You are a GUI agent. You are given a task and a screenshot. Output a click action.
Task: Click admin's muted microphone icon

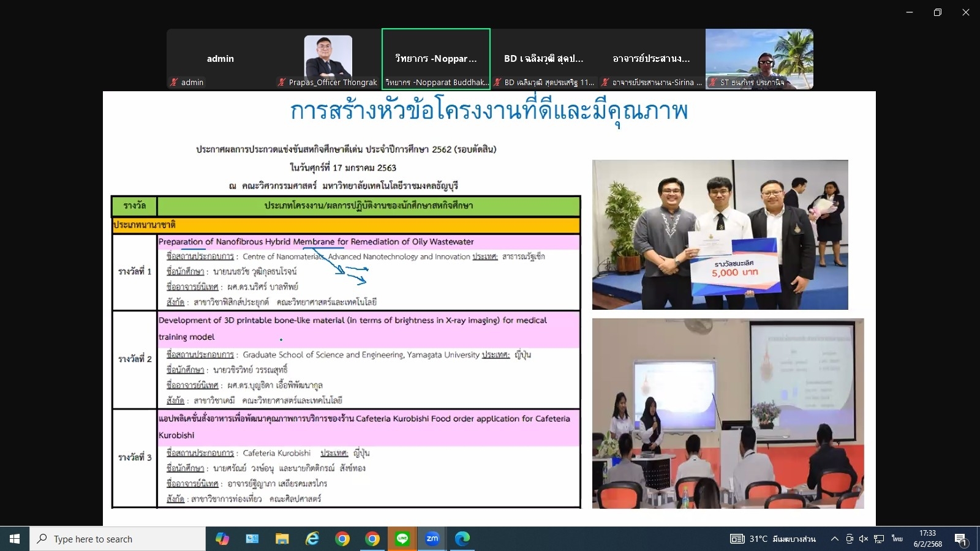(174, 82)
